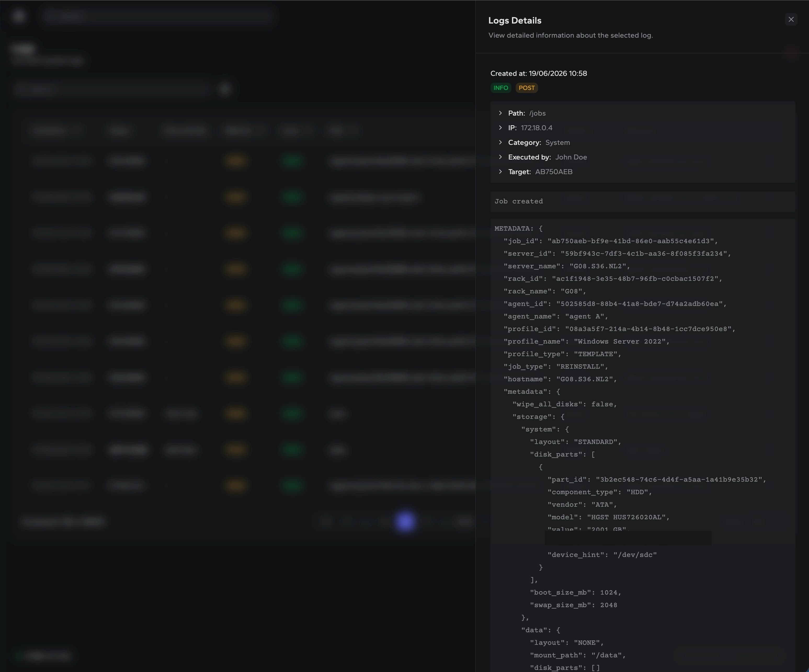This screenshot has width=809, height=672.
Task: Click the component_type HDD line
Action: coord(600,492)
